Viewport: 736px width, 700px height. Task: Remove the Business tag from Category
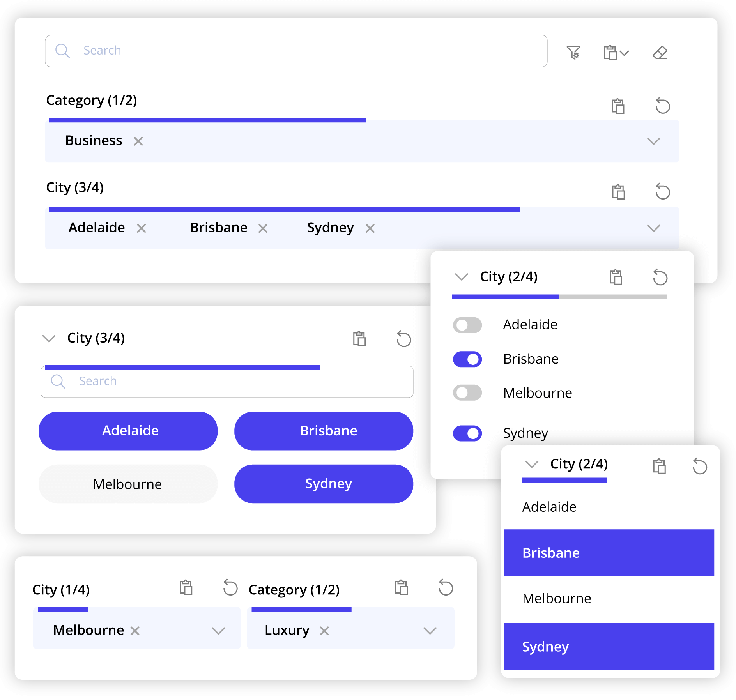pyautogui.click(x=138, y=141)
